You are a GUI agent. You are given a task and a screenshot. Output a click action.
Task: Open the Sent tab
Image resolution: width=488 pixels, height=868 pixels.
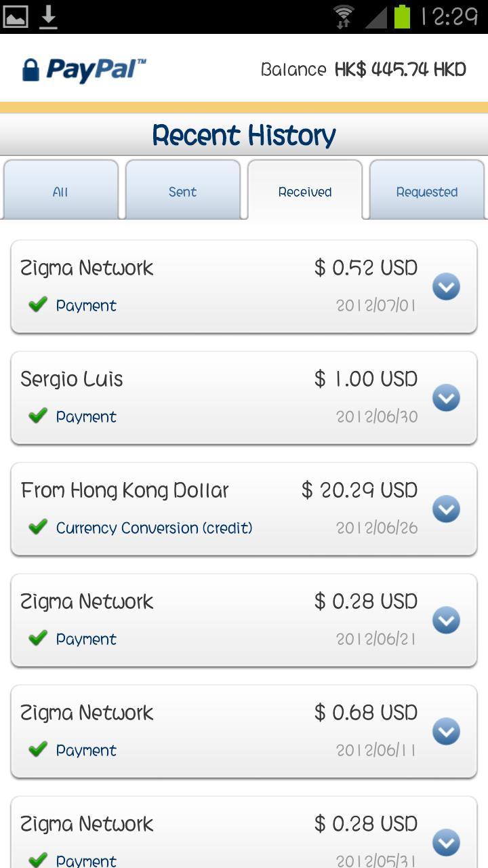click(x=182, y=192)
